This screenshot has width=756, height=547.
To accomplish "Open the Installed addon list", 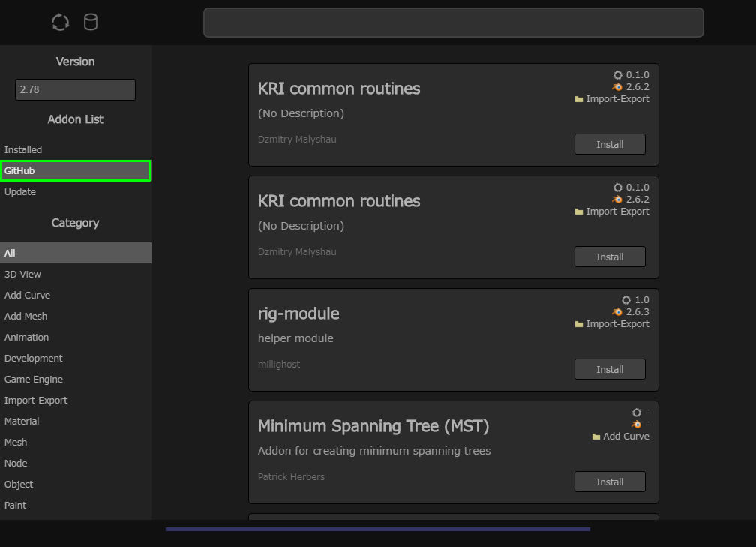I will (x=76, y=149).
